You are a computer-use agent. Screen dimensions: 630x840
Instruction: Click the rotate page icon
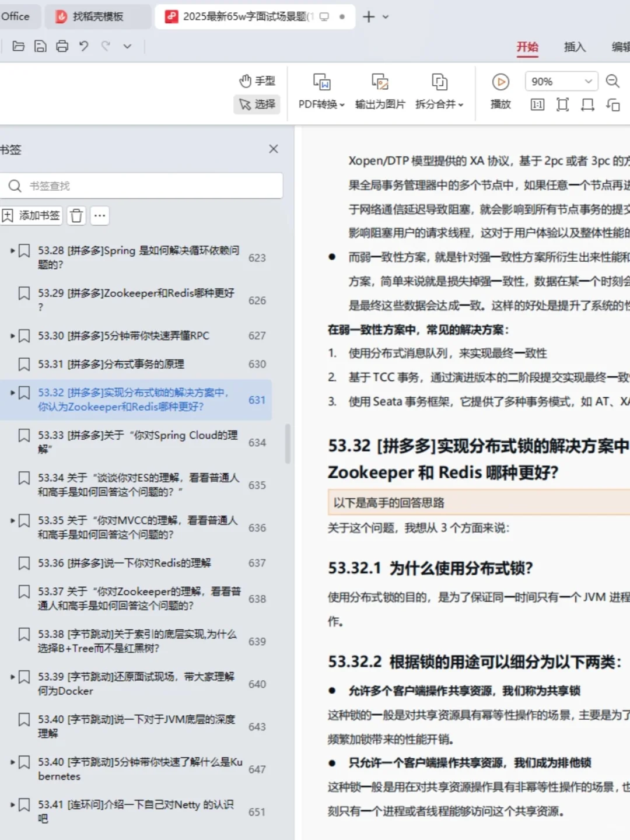(612, 104)
